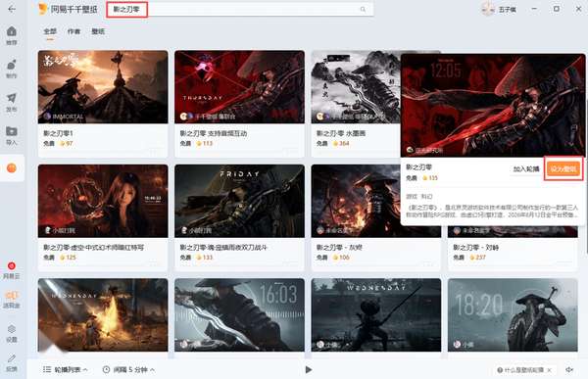
Task: Open the 反馈 pencil icon in sidebar
Action: 12,358
